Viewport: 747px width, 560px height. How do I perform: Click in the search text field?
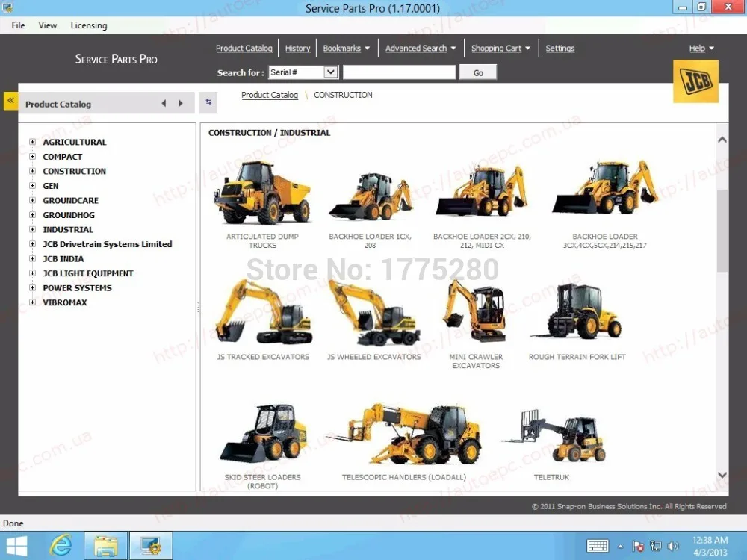pyautogui.click(x=399, y=72)
